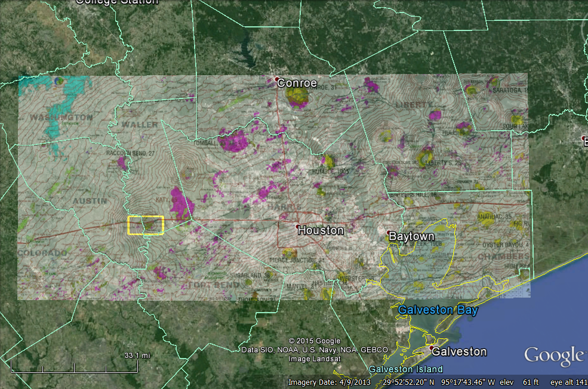Click the elev 61 ft readout
Image resolution: width=588 pixels, height=389 pixels.
[x=519, y=382]
